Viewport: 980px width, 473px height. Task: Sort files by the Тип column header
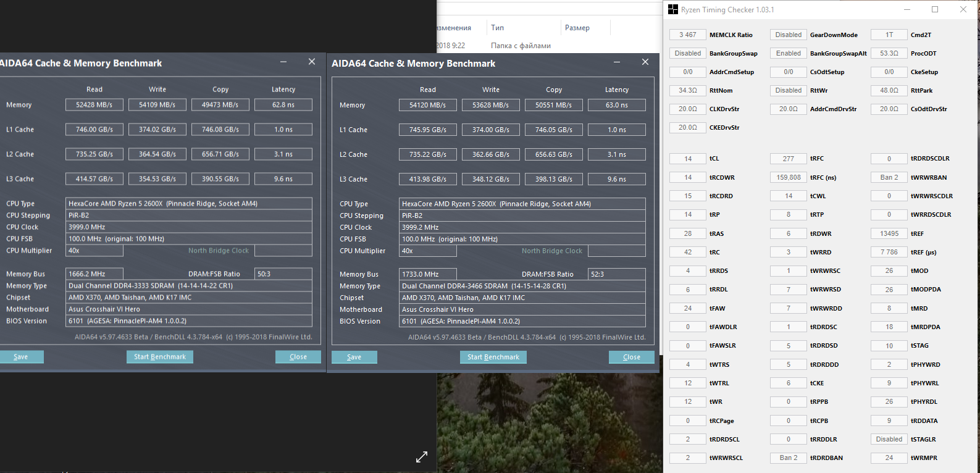[x=498, y=28]
